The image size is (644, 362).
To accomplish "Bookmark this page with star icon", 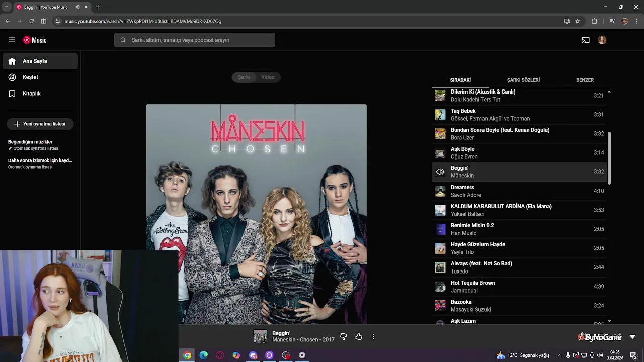I will 578,21.
